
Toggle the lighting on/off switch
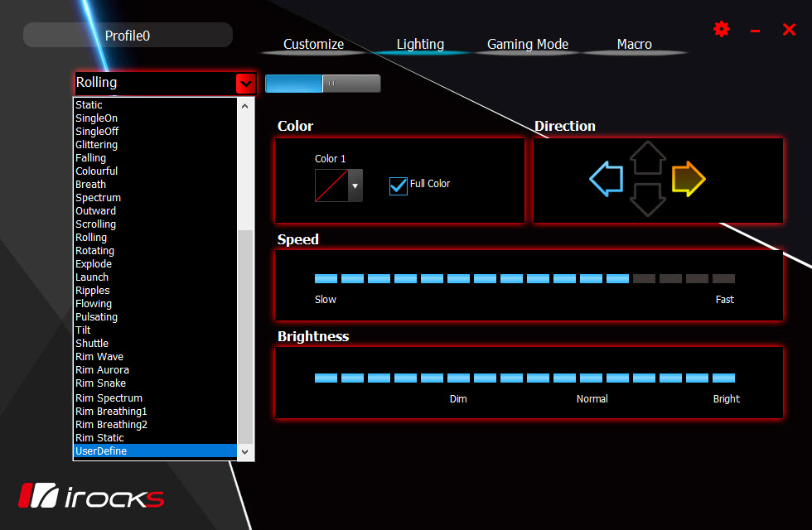click(x=322, y=84)
